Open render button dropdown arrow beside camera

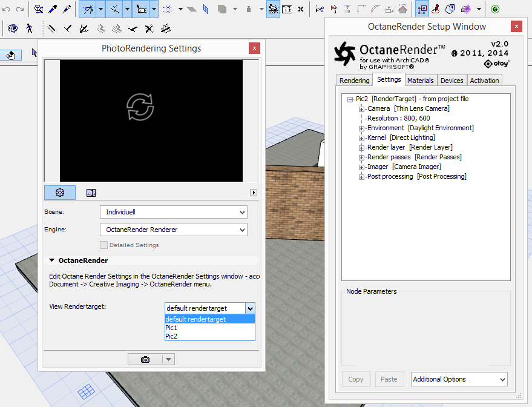click(169, 359)
